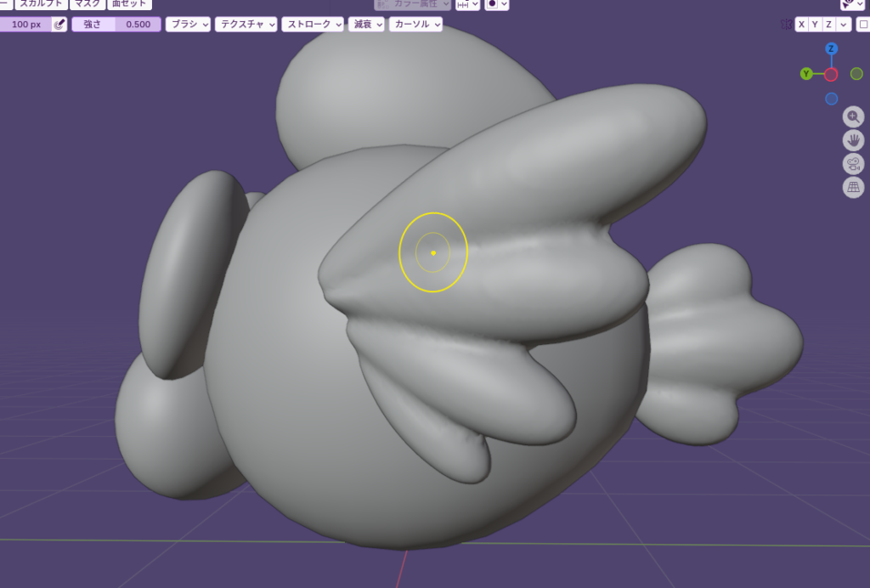Open the 減衰 falloff popover

(365, 25)
